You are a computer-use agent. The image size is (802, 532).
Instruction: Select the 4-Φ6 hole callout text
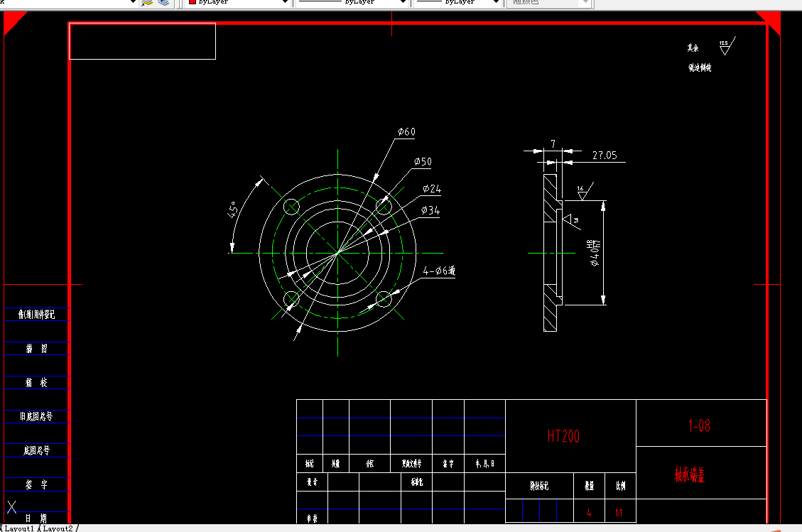[x=439, y=271]
